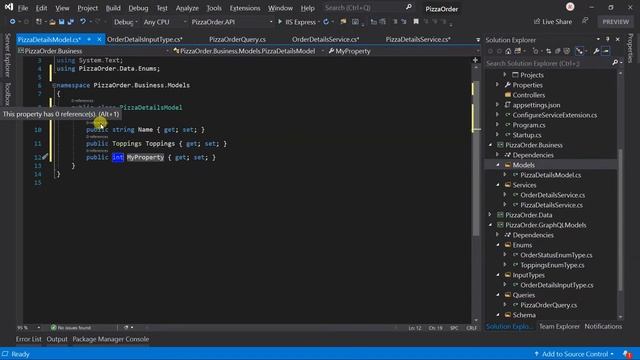This screenshot has height=360, width=640.
Task: Toggle Show All Files in Solution Explorer
Action: 567,51
